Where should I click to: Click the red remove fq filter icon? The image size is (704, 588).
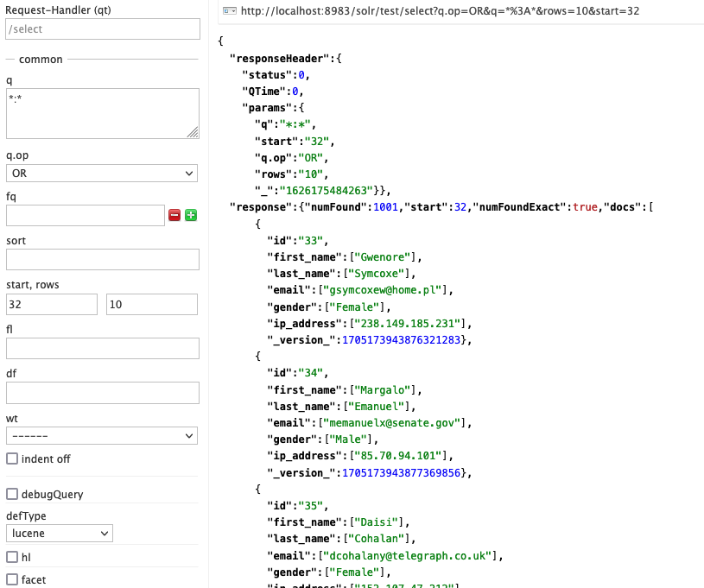tap(174, 215)
